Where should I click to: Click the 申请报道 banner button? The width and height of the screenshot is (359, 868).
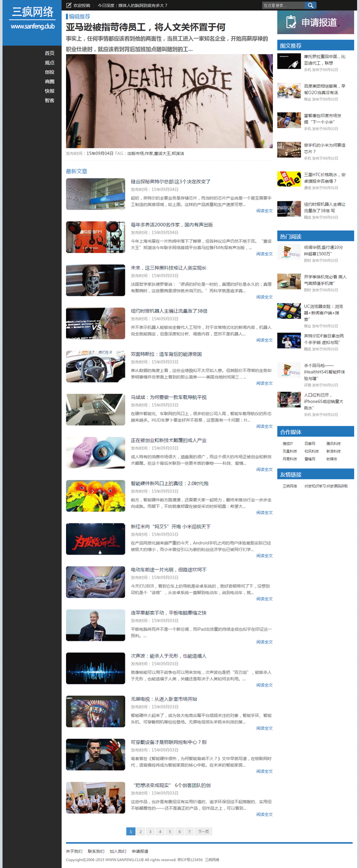pos(315,22)
